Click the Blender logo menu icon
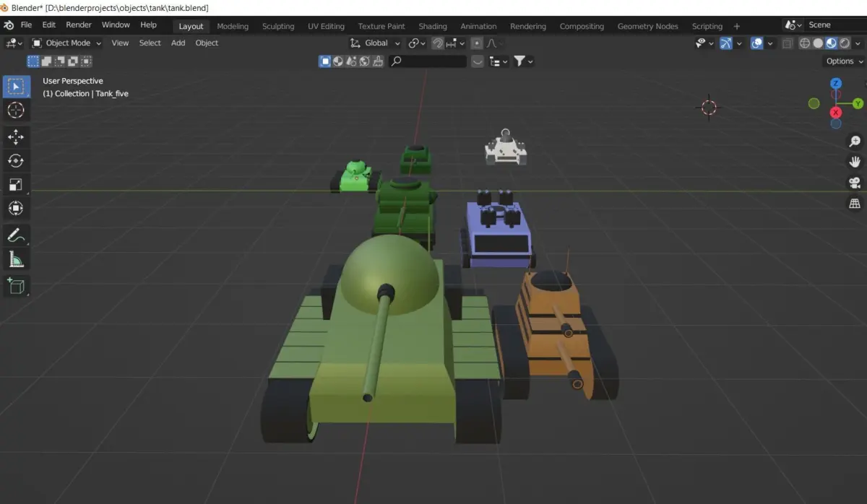Image resolution: width=867 pixels, height=504 pixels. 9,25
